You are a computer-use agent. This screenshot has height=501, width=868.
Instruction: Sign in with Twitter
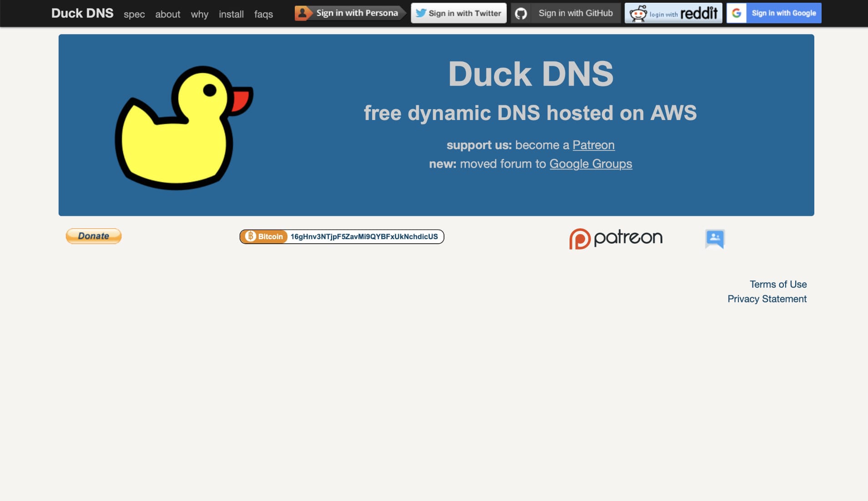tap(459, 13)
